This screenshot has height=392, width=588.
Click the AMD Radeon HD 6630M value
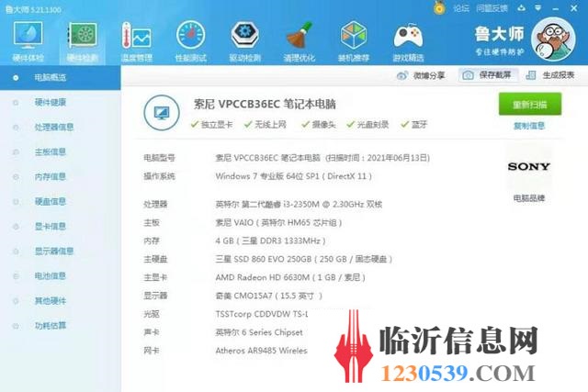(290, 277)
